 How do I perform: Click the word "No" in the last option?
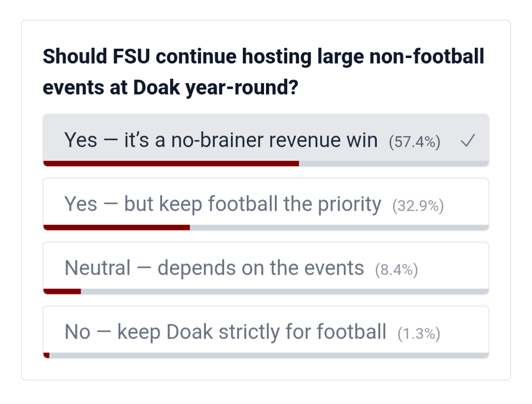pyautogui.click(x=77, y=332)
